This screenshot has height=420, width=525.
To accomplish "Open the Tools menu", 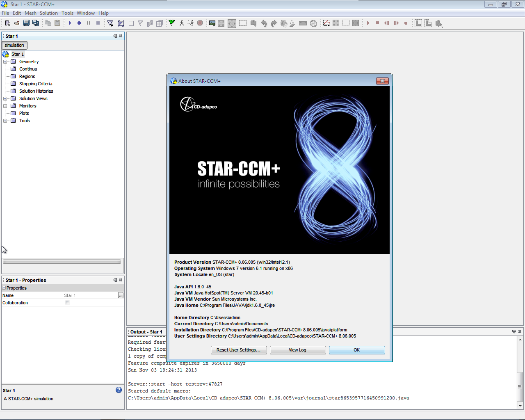I will pos(68,13).
